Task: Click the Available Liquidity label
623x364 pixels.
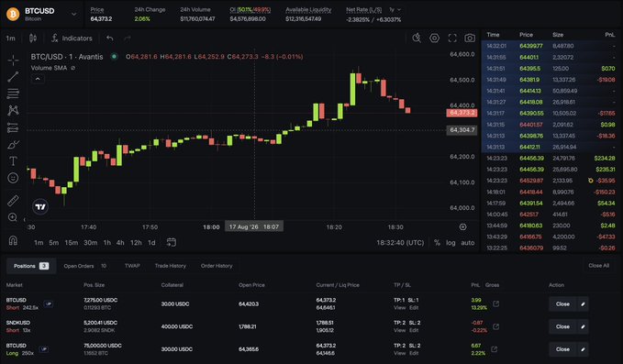Action: pyautogui.click(x=308, y=9)
